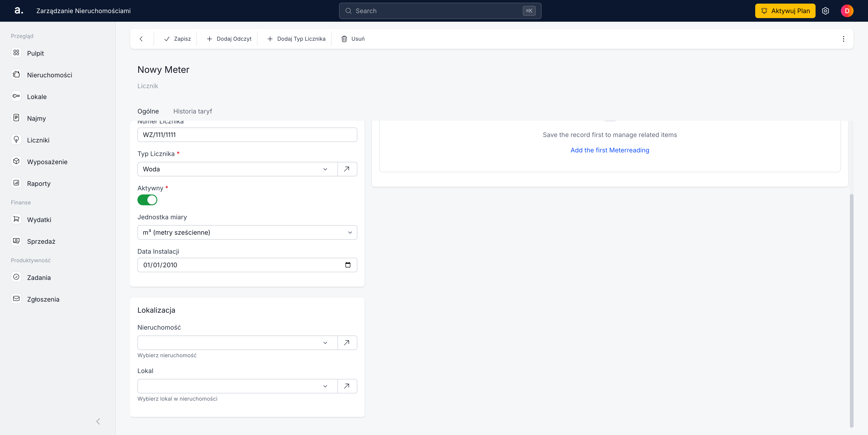868x435 pixels.
Task: Select Pulpit in the sidebar
Action: coord(35,53)
